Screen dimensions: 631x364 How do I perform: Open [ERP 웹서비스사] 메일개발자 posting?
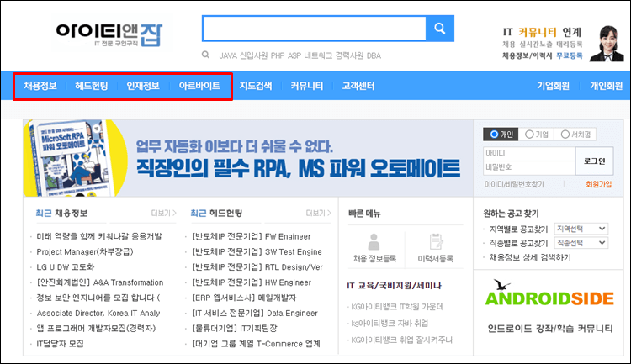244,298
